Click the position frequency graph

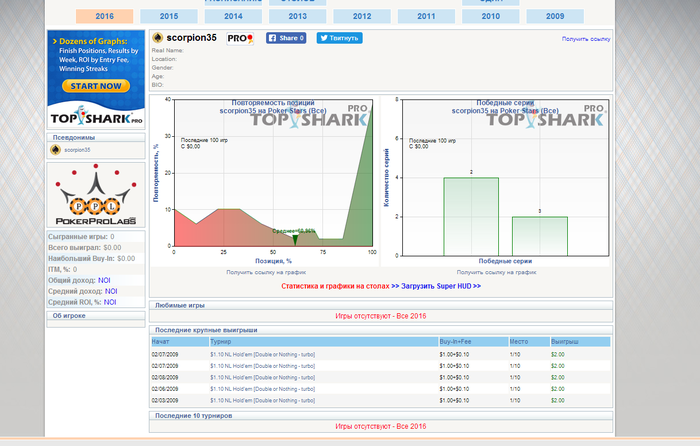pyautogui.click(x=266, y=181)
